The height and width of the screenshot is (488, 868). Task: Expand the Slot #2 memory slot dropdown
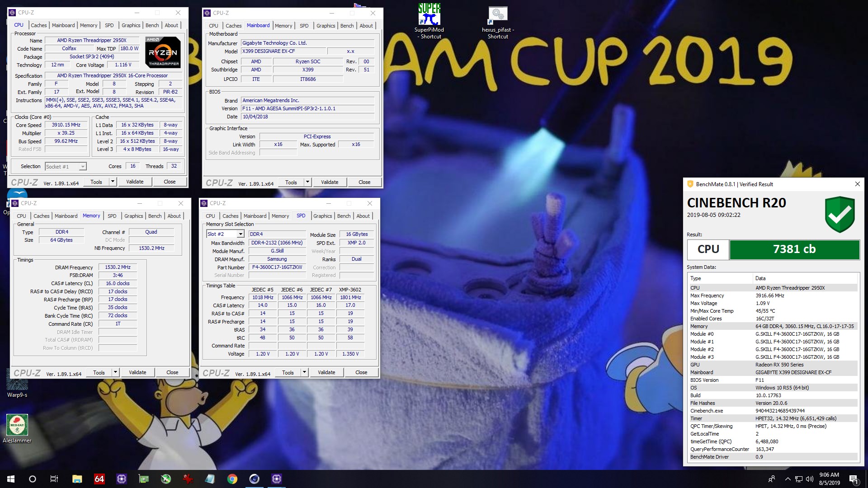point(241,234)
